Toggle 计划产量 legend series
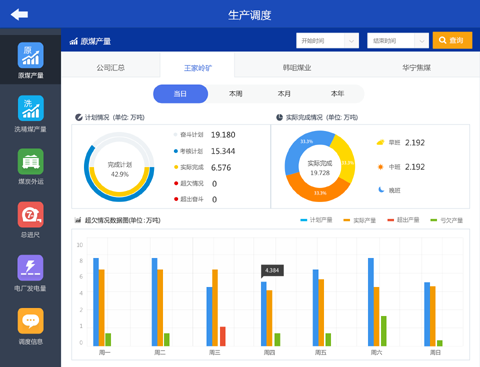480x367 pixels. coord(316,220)
